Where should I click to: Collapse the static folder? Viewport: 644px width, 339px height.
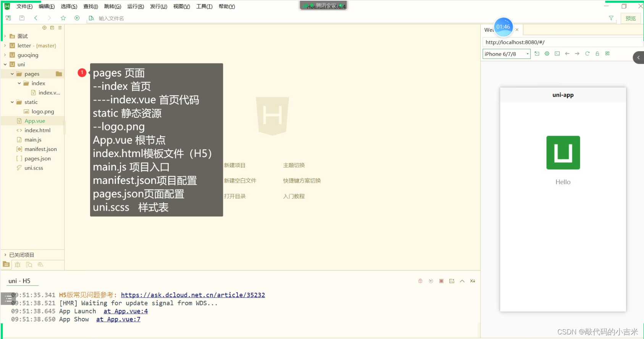pyautogui.click(x=12, y=102)
